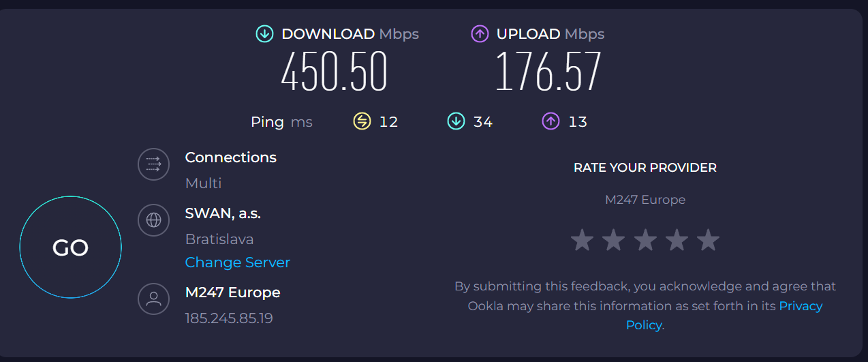The height and width of the screenshot is (362, 868).
Task: Click the Multi connections setting
Action: 203,183
